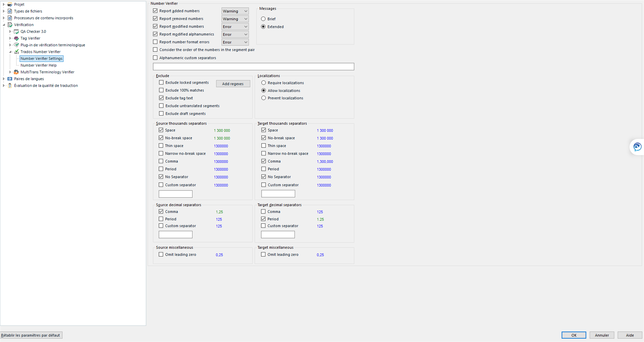This screenshot has width=644, height=342.
Task: Click the Vérification node icon
Action: click(10, 25)
